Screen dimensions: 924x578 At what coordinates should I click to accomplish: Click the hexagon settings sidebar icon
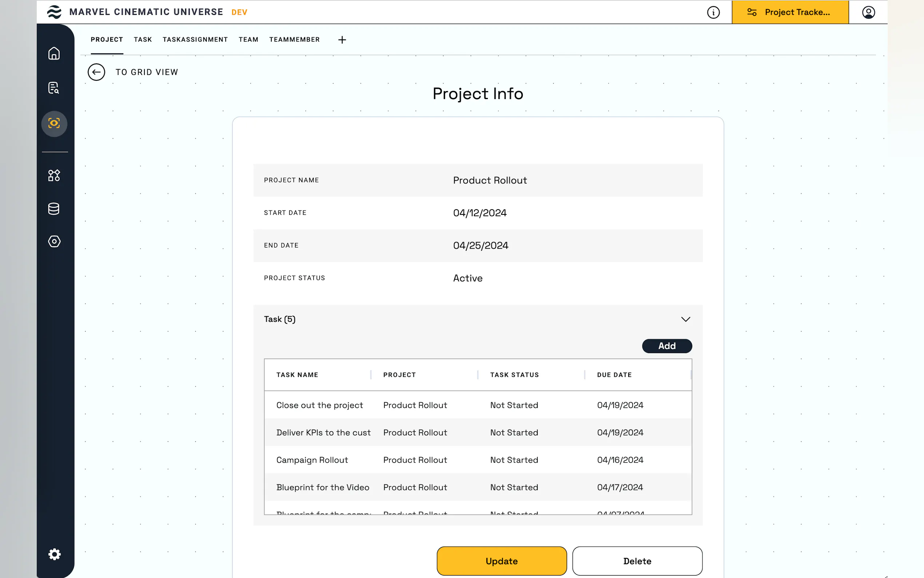point(54,242)
